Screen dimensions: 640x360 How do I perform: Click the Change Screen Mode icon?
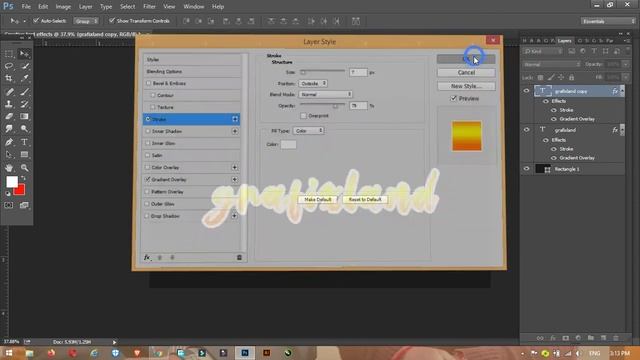pyautogui.click(x=24, y=205)
